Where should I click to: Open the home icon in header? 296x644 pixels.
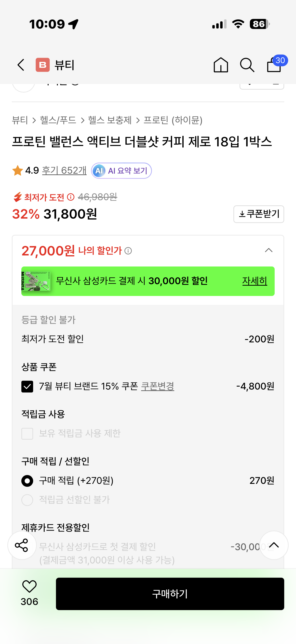[x=221, y=65]
